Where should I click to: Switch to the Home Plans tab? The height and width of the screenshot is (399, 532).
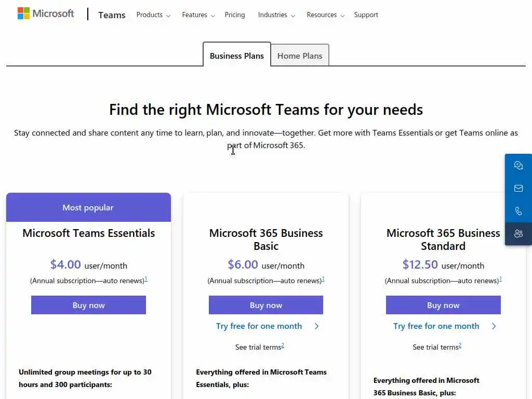(300, 56)
